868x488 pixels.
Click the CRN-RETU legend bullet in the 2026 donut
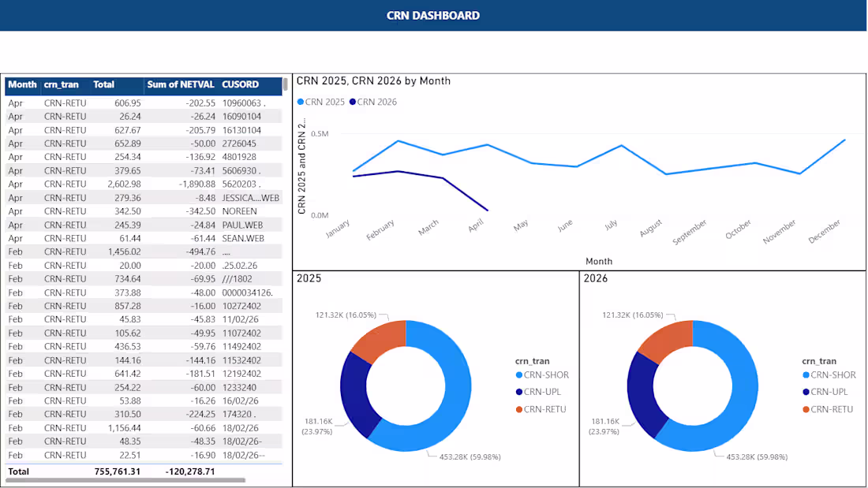point(807,409)
